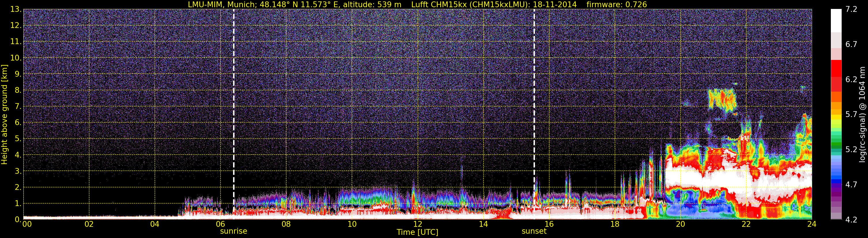Viewport: 868px width, 238px height.
Task: Click the sunset label below the axis
Action: (534, 231)
